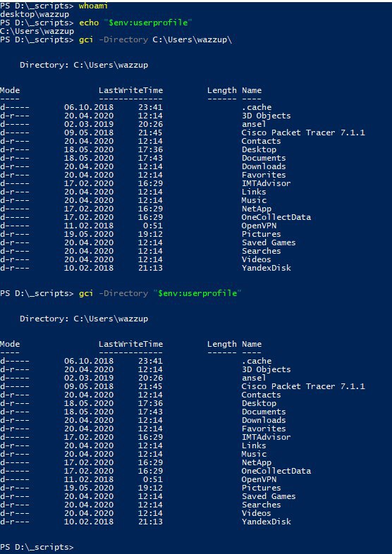Screen dimensions: 392x554
Task: Click "YandexDisk" in the first listing
Action: [x=267, y=269]
